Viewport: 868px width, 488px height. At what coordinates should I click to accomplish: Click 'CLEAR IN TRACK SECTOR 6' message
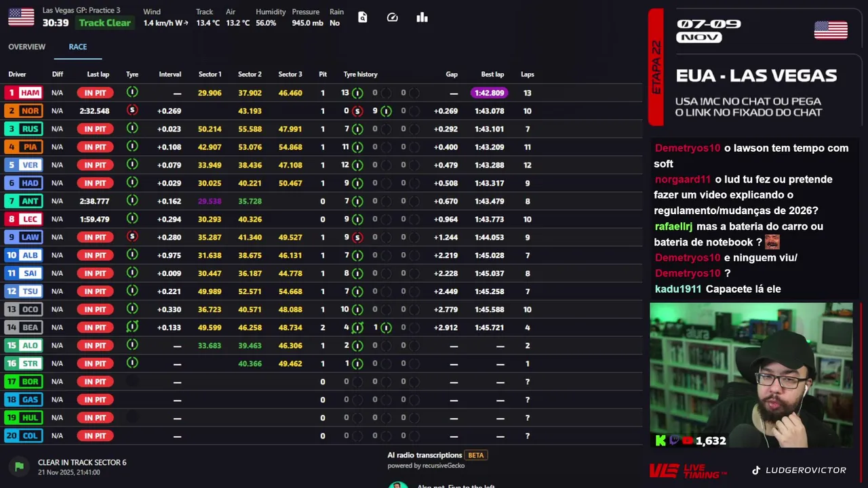coord(82,462)
